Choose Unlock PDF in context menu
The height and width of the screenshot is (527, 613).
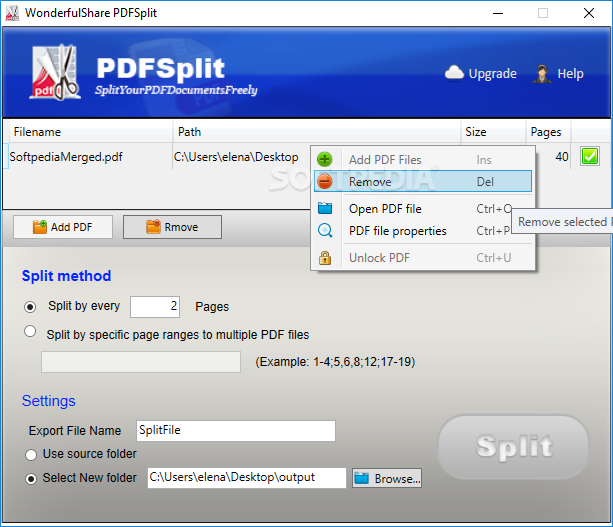coord(423,258)
